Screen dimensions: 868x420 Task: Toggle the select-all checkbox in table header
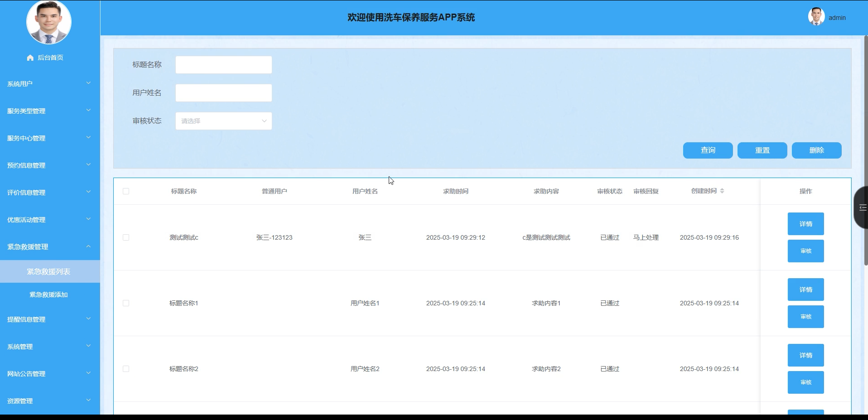(126, 191)
